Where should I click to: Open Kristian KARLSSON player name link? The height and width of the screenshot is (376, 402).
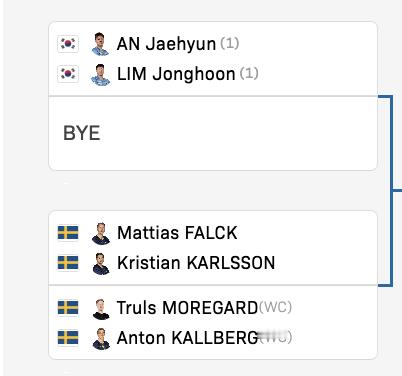pos(196,263)
